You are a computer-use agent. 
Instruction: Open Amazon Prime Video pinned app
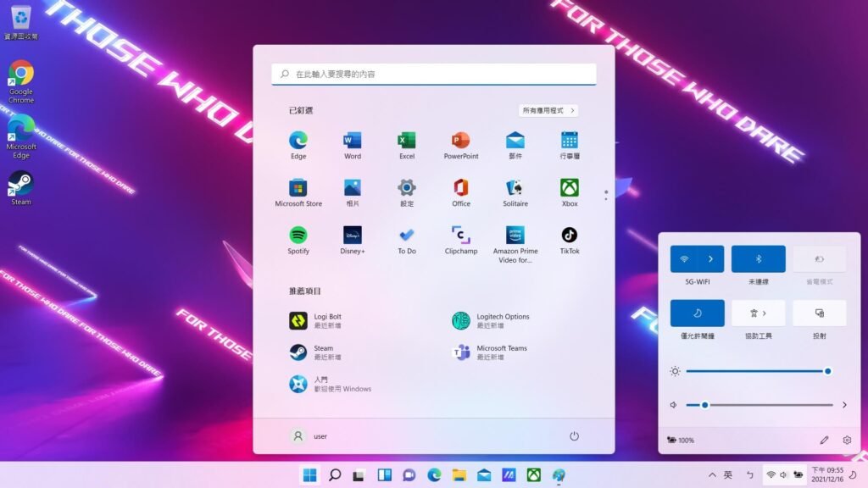coord(515,244)
